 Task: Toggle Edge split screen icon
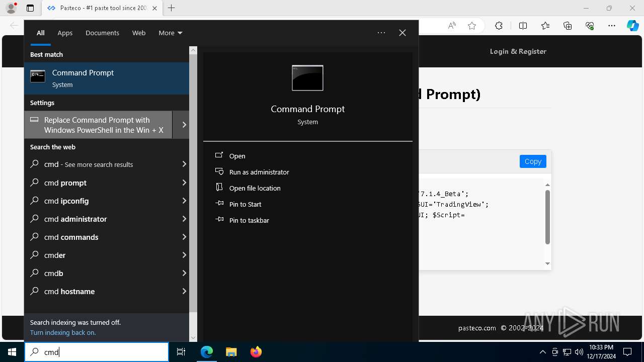pyautogui.click(x=523, y=26)
